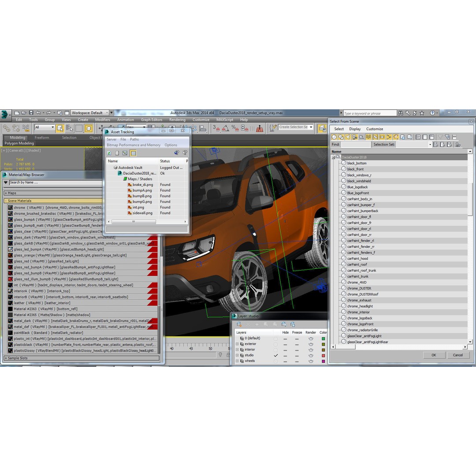Click the Find input field in Select From Scene

(356, 145)
